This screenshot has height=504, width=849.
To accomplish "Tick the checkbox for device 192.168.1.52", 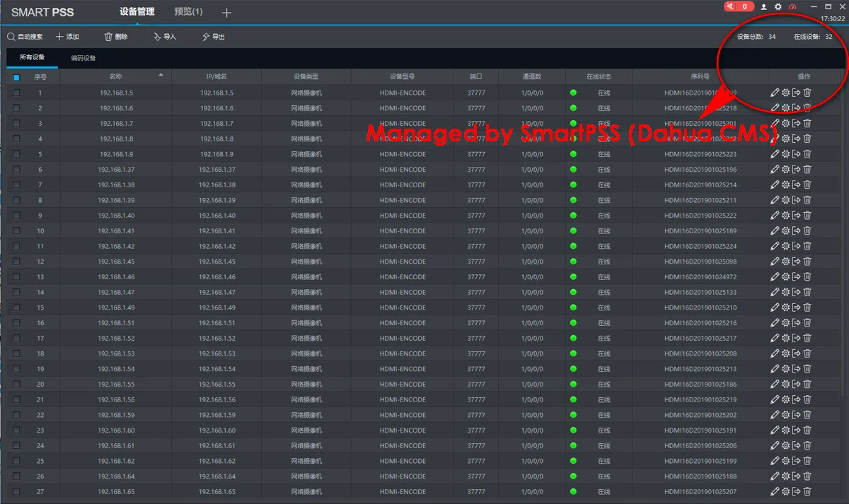I will (16, 338).
